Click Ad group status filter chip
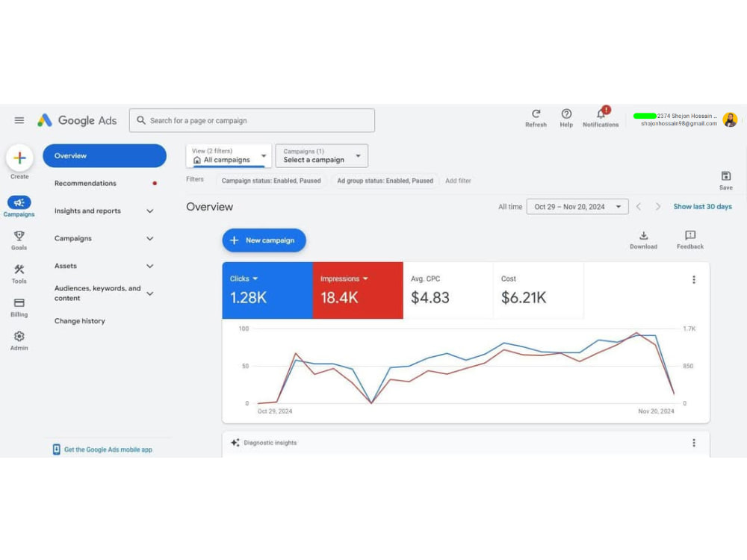 click(x=385, y=181)
